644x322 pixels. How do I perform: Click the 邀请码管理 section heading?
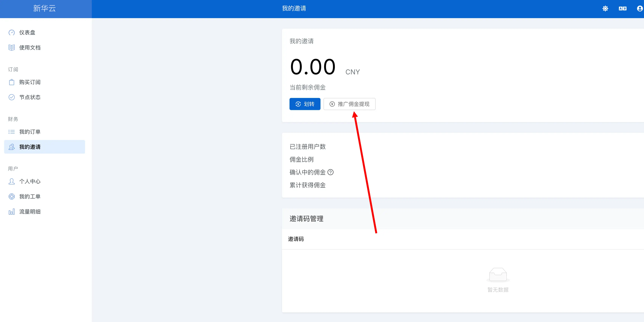coord(306,219)
